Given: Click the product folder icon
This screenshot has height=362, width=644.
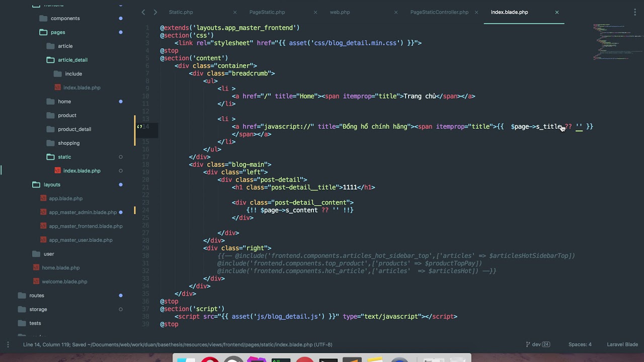Looking at the screenshot, I should (x=50, y=115).
